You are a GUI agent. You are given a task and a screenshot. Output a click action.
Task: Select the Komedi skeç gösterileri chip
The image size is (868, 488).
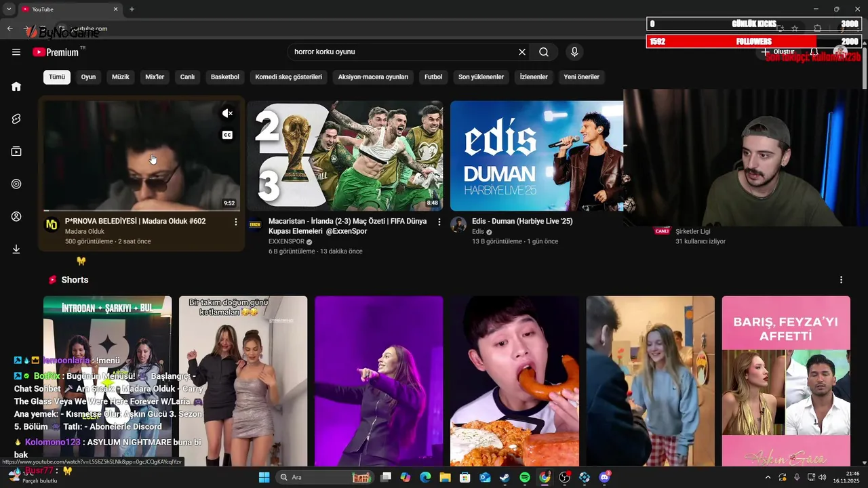(288, 77)
